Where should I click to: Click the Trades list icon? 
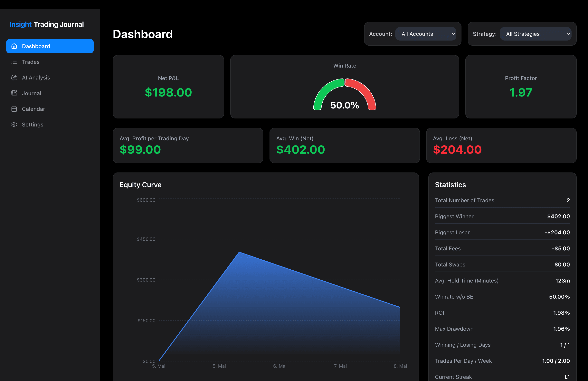[x=14, y=62]
